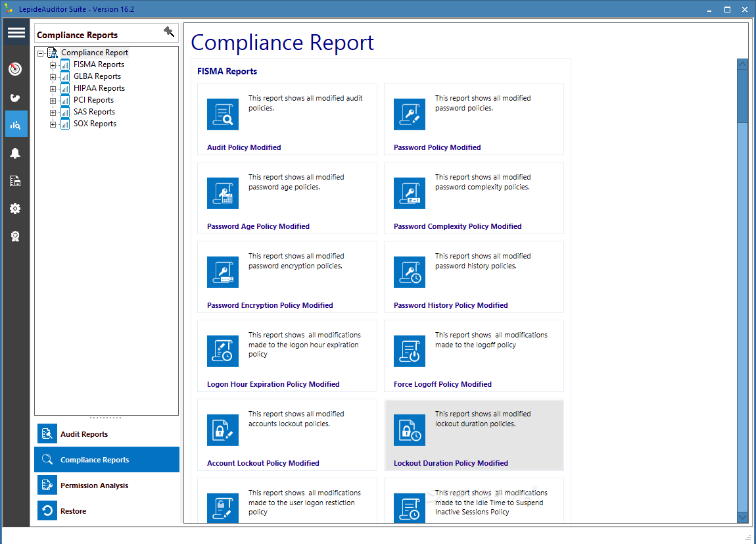
Task: Open the Password History Policy Modified link
Action: pos(451,305)
